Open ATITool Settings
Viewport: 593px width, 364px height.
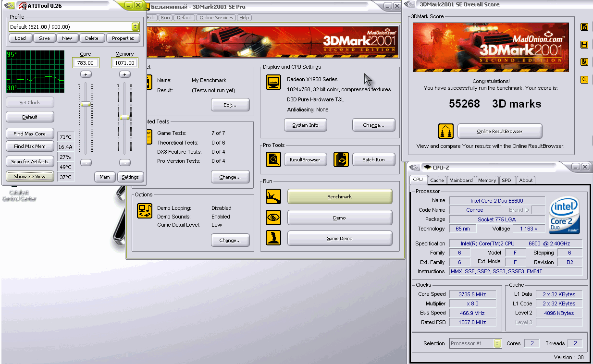(x=130, y=177)
